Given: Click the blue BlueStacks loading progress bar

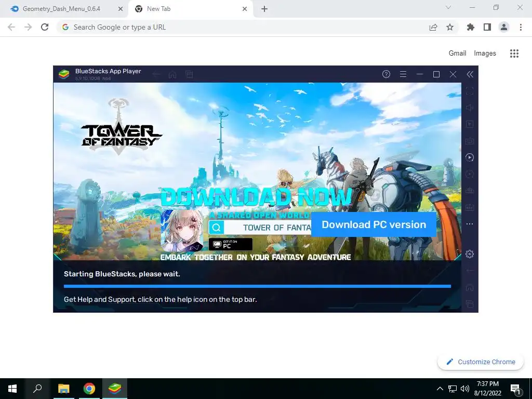Looking at the screenshot, I should (257, 286).
